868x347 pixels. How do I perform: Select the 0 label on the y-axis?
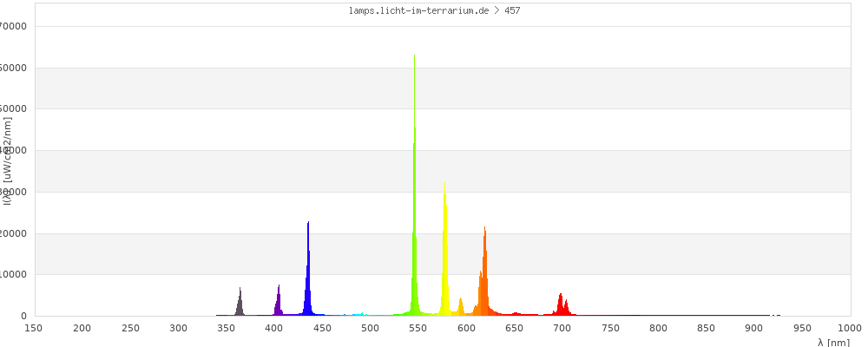point(24,316)
